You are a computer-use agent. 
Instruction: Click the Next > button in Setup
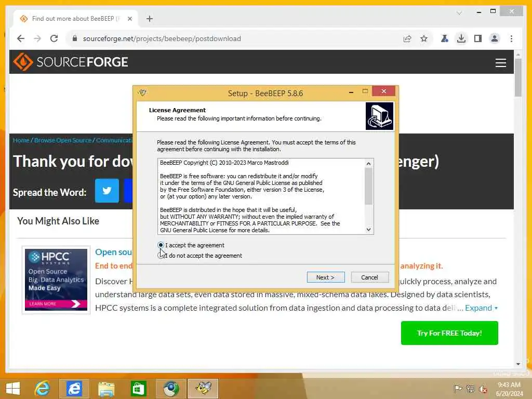(325, 277)
